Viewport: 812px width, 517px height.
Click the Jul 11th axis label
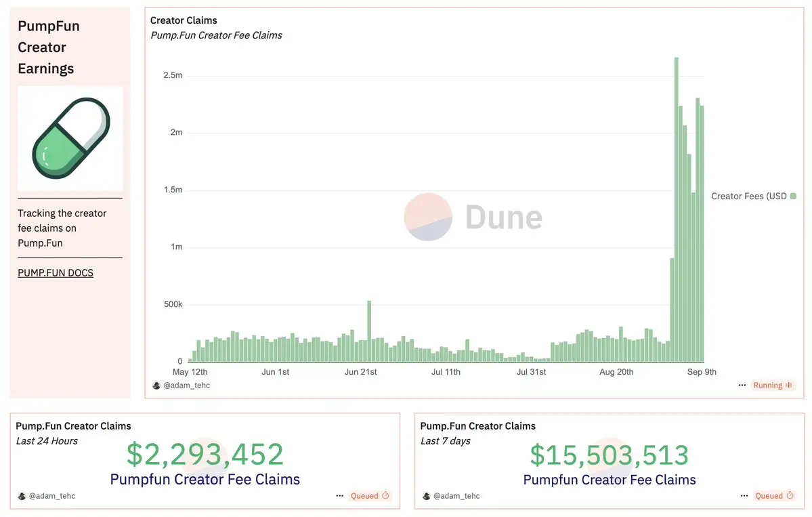coord(446,372)
